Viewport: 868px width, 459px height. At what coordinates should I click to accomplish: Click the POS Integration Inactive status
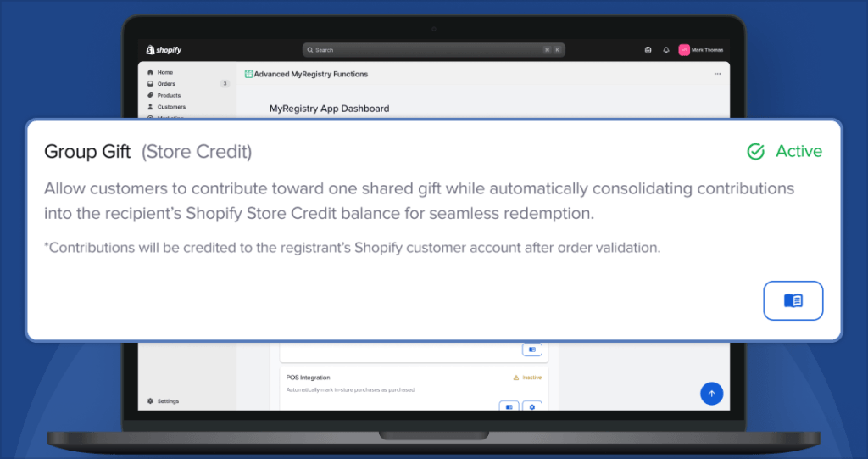point(527,378)
